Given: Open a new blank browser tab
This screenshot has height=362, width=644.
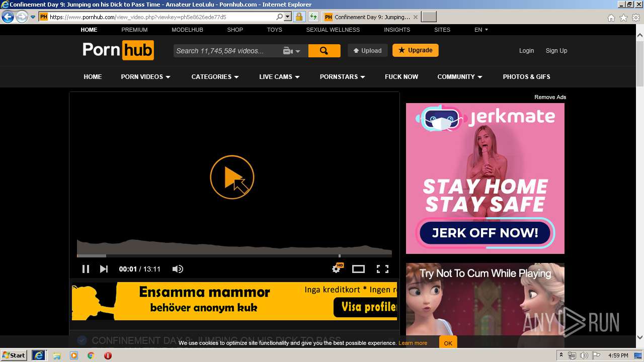Looking at the screenshot, I should pyautogui.click(x=429, y=17).
